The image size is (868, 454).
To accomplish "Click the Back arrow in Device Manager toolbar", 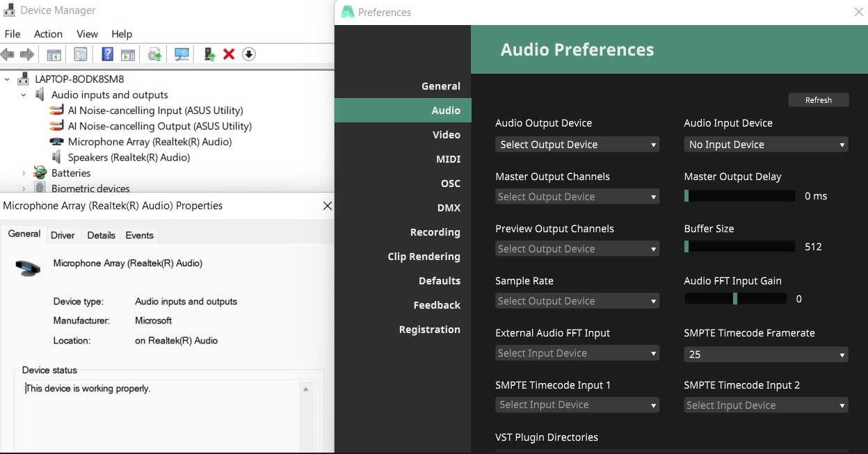I will click(8, 54).
